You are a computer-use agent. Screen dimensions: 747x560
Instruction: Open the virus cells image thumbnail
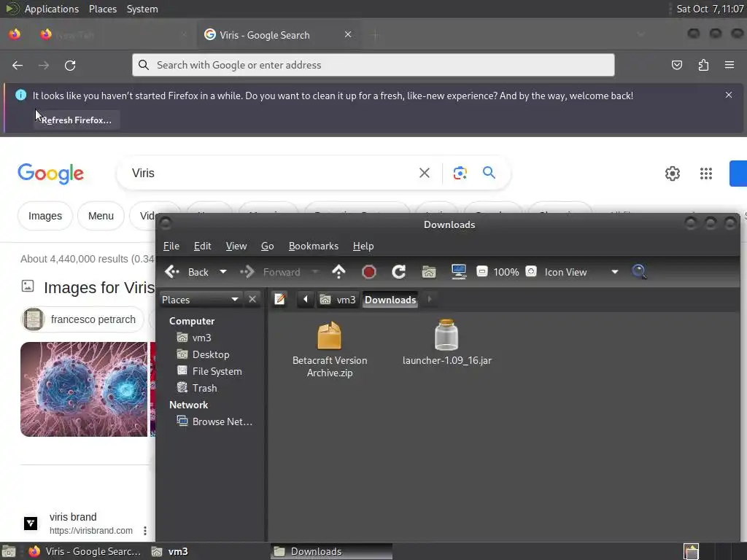84,389
